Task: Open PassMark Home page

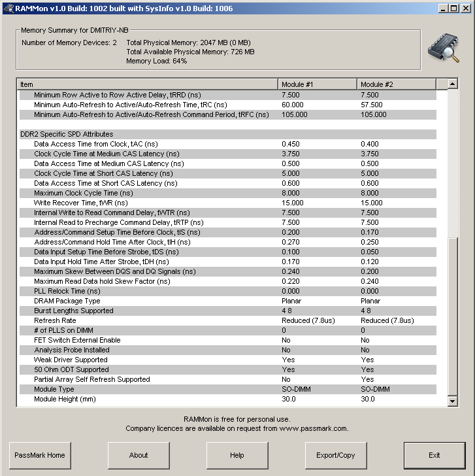Action: click(x=40, y=455)
